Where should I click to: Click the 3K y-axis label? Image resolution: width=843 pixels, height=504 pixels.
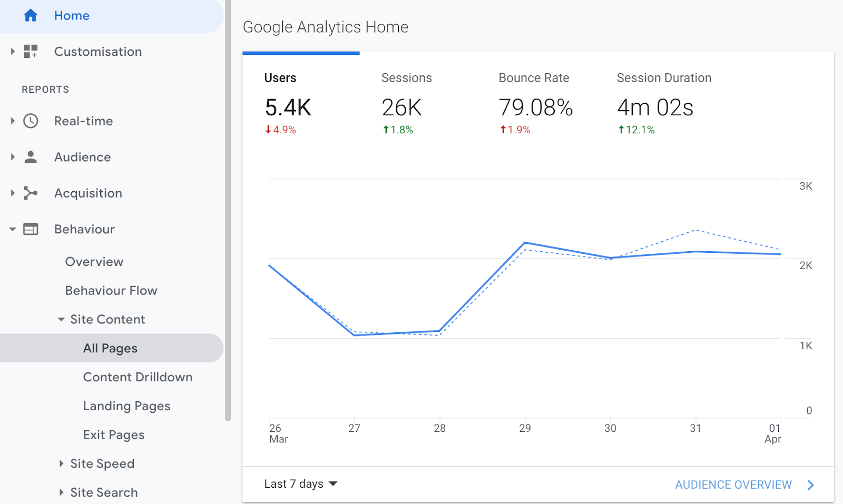click(806, 186)
